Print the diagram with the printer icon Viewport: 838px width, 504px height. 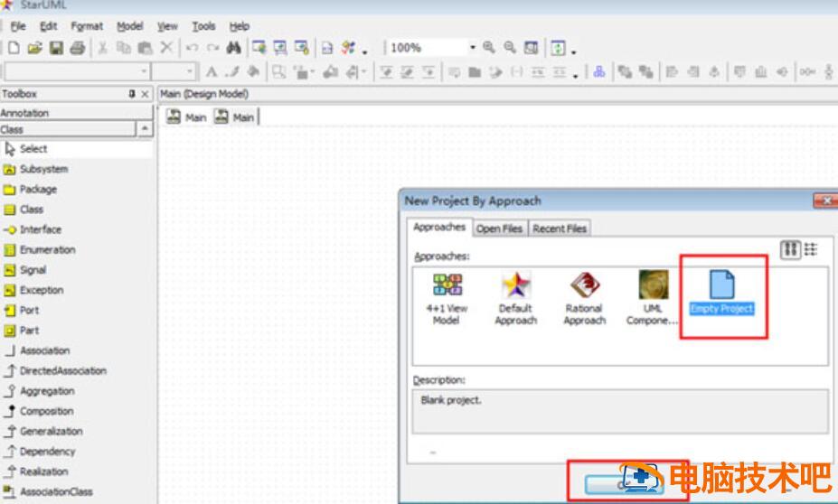click(x=78, y=48)
